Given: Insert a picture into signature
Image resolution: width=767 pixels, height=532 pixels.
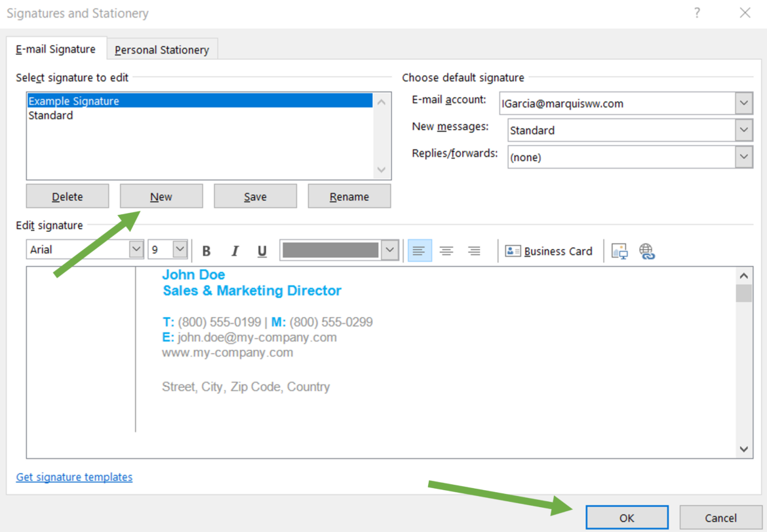Looking at the screenshot, I should [619, 251].
